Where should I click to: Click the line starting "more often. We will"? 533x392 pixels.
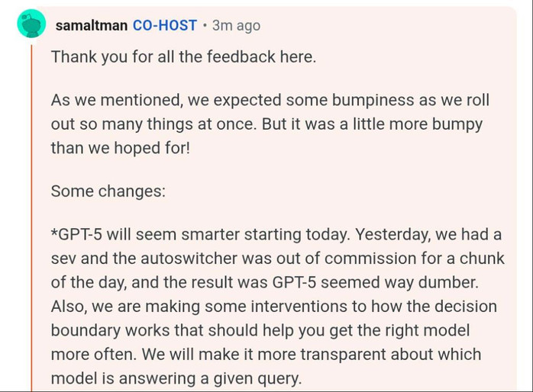pyautogui.click(x=266, y=355)
